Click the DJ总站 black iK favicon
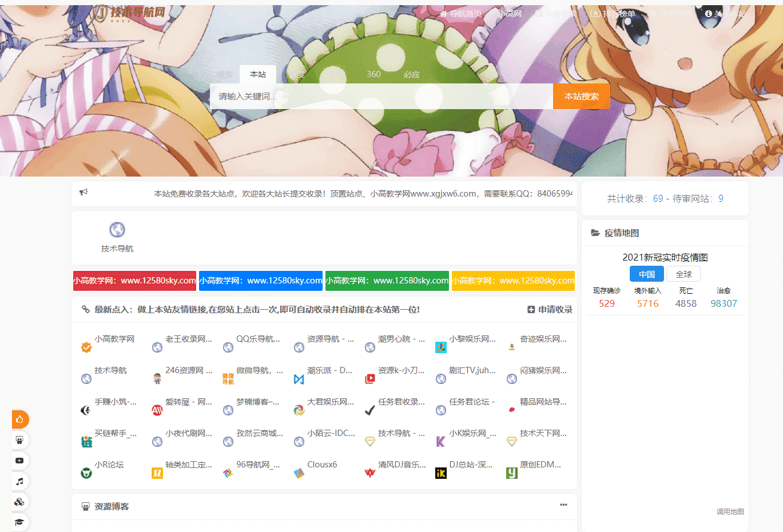The image size is (783, 532). tap(441, 473)
